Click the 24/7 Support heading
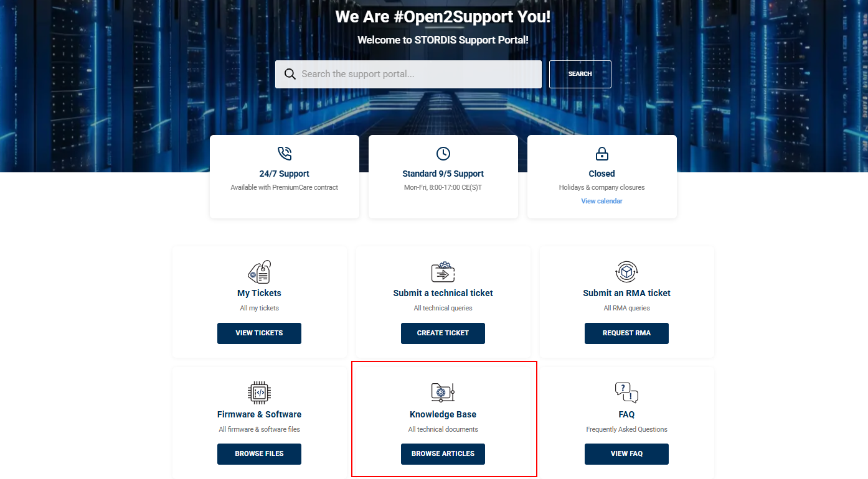The image size is (868, 479). (285, 174)
